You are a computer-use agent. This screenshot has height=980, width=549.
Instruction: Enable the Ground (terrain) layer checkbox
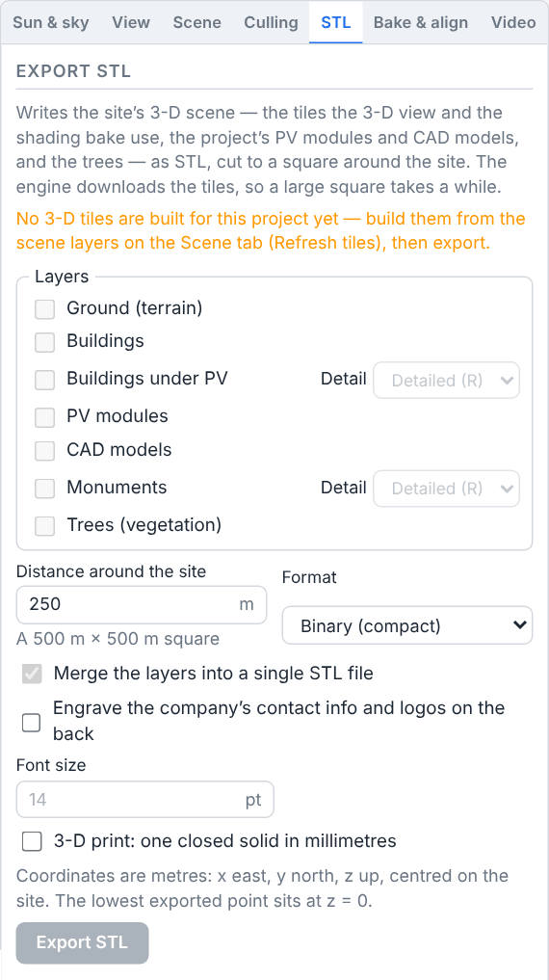pyautogui.click(x=44, y=308)
